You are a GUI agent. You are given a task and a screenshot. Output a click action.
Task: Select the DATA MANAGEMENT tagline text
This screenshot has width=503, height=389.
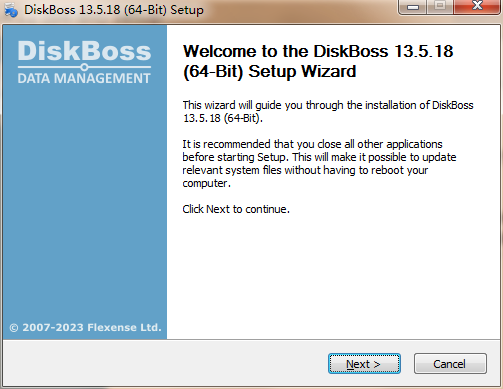pos(84,78)
